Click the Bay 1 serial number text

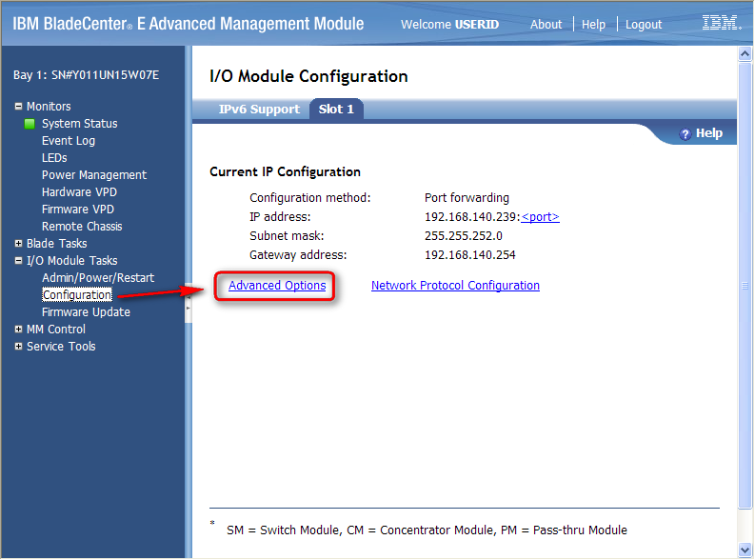pyautogui.click(x=87, y=75)
